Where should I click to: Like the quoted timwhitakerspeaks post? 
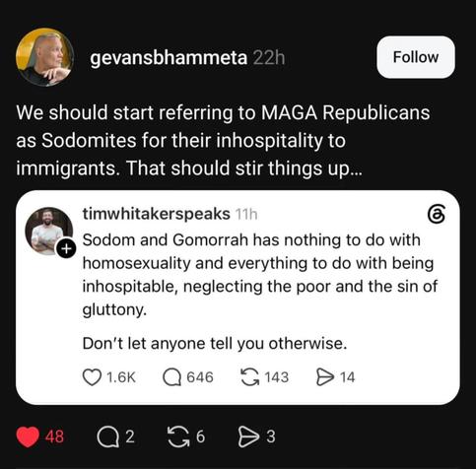click(x=92, y=377)
